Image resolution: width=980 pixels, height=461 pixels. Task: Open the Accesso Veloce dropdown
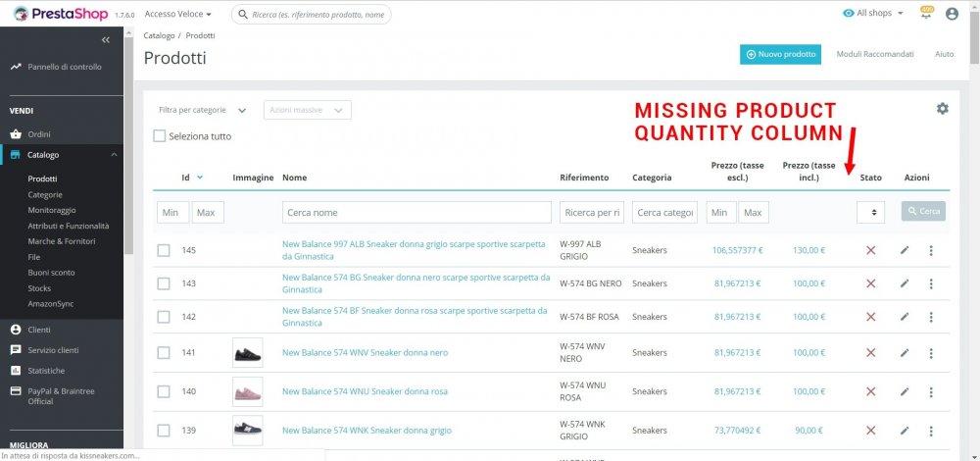click(177, 14)
